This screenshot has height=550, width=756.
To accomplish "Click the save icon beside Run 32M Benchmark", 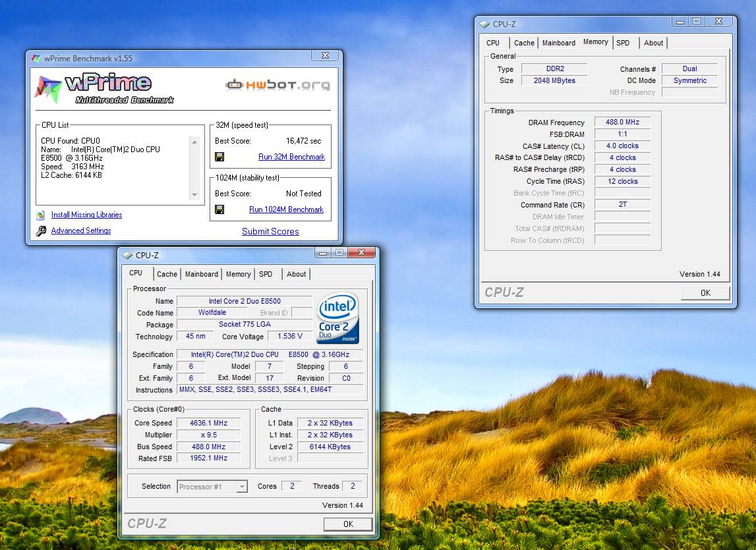I will click(219, 157).
